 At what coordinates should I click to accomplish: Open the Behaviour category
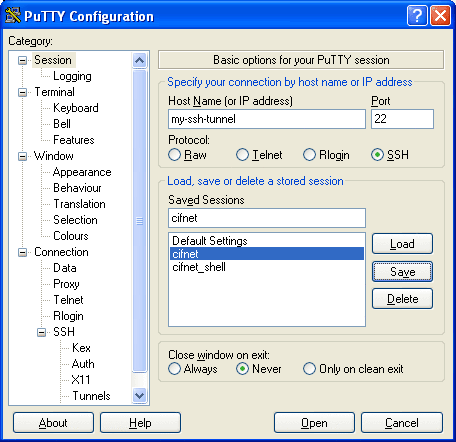pos(77,188)
